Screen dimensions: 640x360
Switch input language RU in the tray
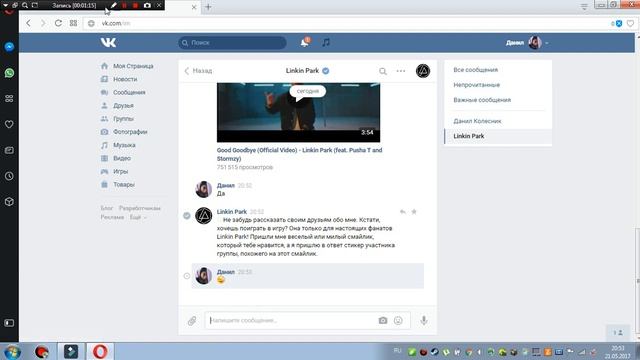398,351
